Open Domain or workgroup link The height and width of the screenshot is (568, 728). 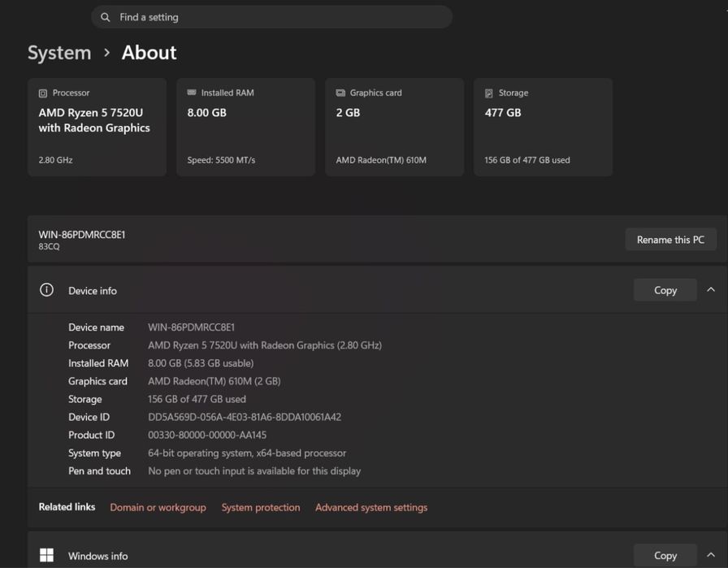pyautogui.click(x=158, y=508)
